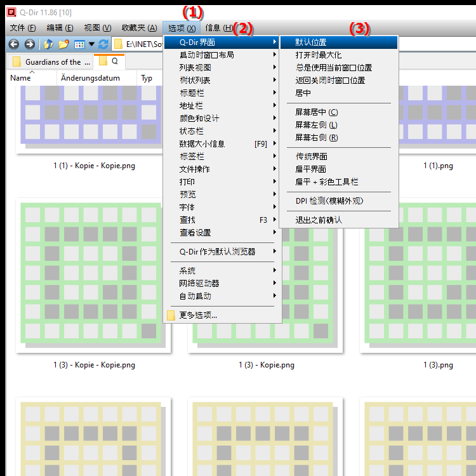Click the file label 1 (3).png
This screenshot has width=476, height=476.
(x=438, y=365)
